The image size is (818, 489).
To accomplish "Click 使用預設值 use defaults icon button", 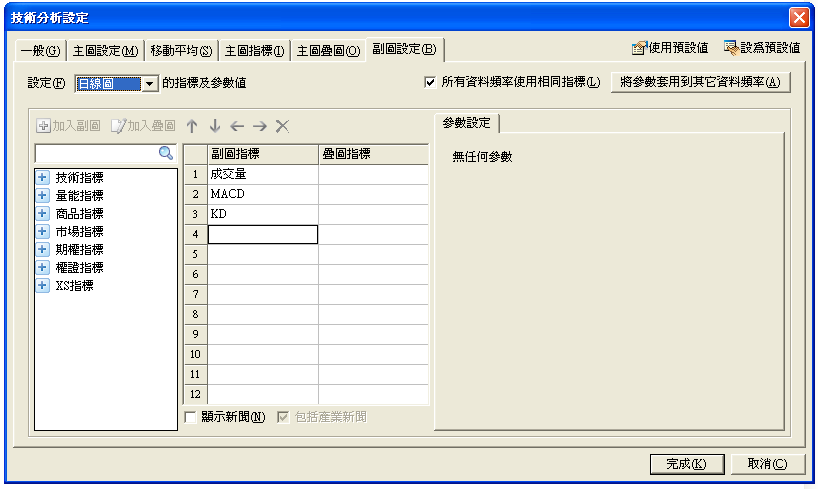I will 670,48.
